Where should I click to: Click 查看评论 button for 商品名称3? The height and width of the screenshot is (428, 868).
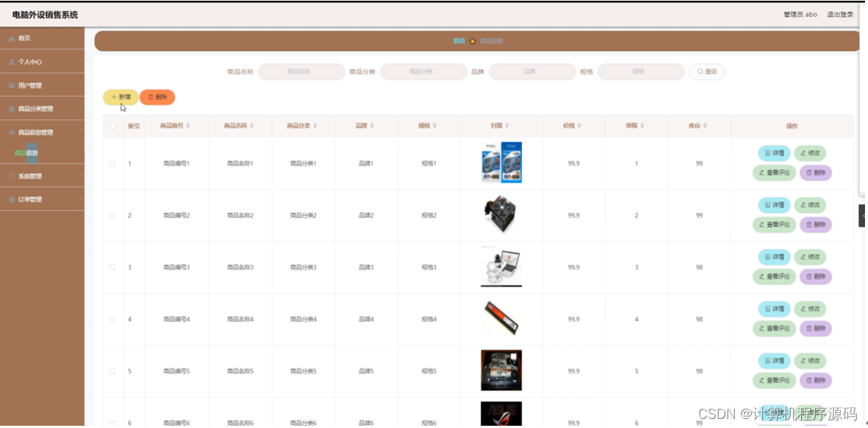[774, 276]
